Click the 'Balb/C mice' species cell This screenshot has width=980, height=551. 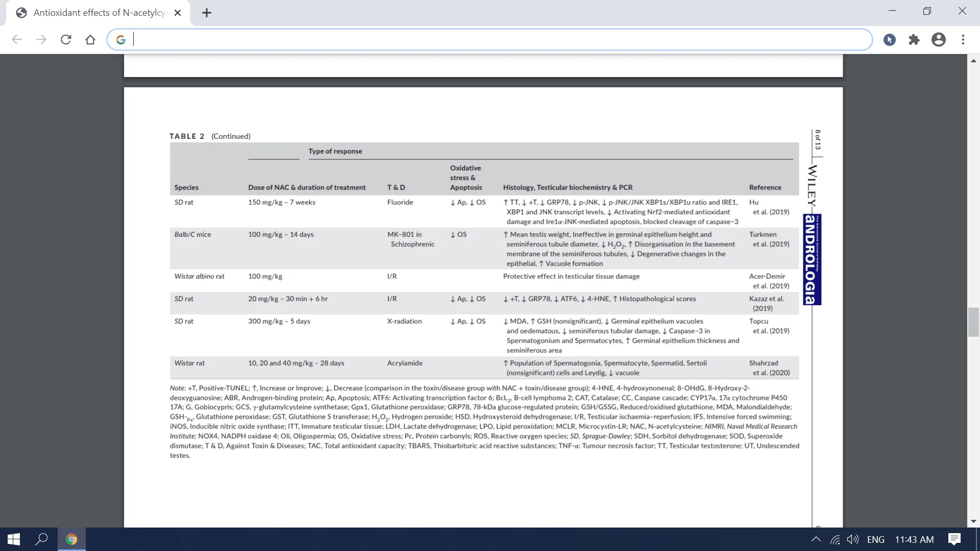(x=192, y=234)
